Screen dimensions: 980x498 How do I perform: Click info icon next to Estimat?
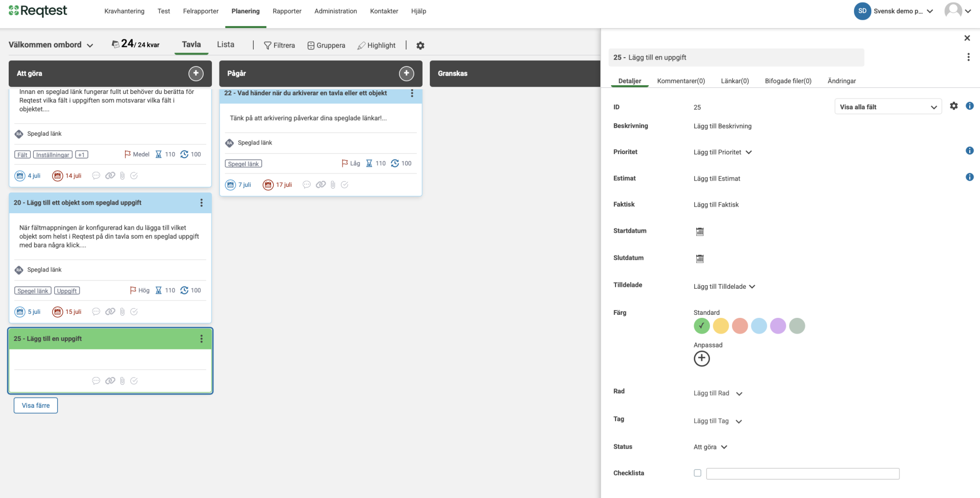pos(970,177)
